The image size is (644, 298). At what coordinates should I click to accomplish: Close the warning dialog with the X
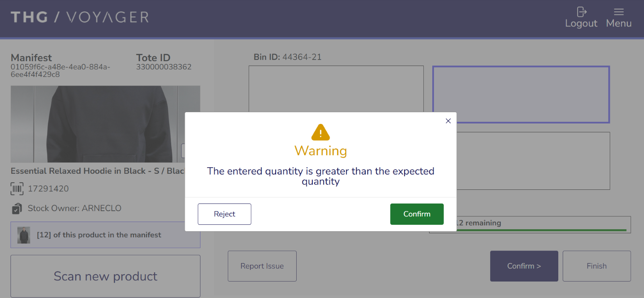tap(448, 121)
